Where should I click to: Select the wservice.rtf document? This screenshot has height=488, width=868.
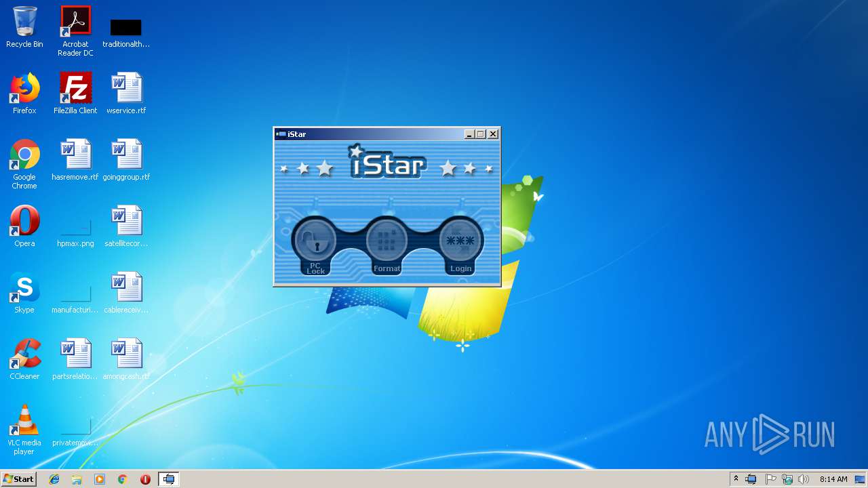coord(126,94)
